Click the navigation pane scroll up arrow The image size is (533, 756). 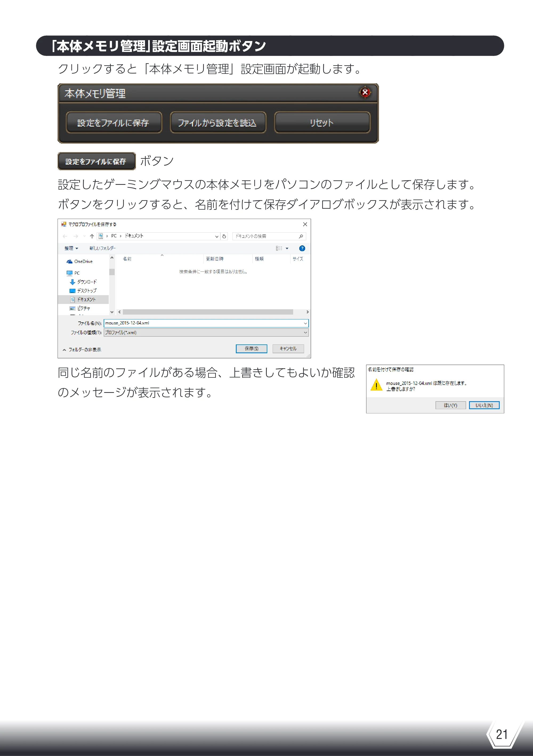[x=112, y=258]
